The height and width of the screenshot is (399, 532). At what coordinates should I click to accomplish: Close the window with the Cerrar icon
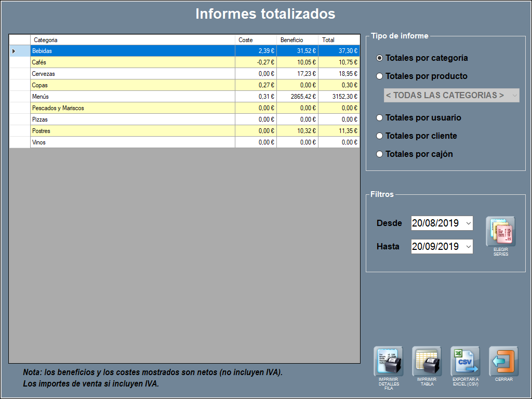[x=503, y=361]
